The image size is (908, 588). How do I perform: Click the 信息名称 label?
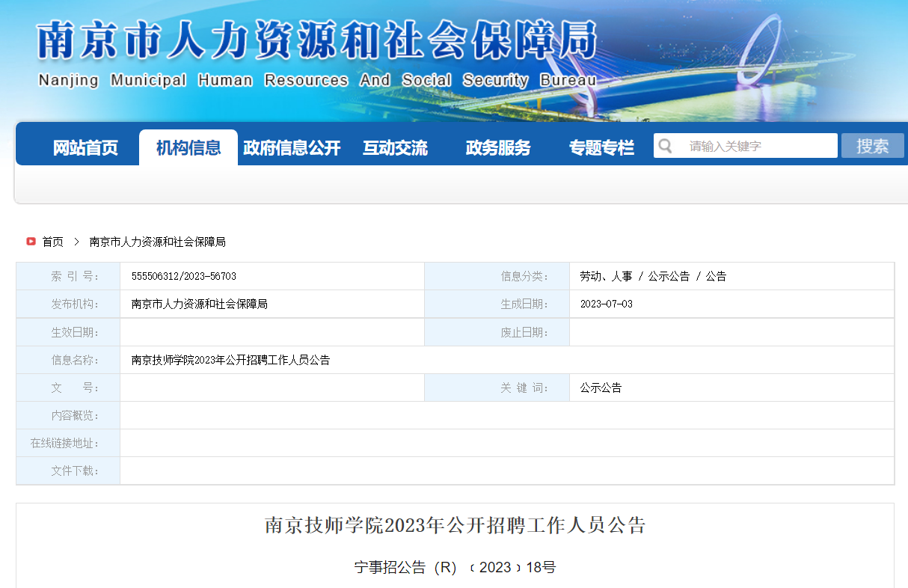(x=75, y=360)
